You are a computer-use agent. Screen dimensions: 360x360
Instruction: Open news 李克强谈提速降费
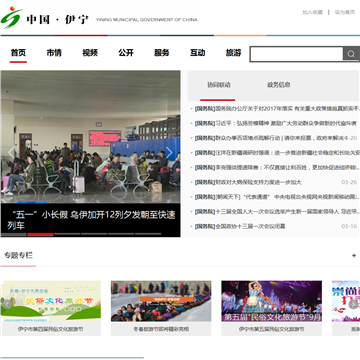[x=277, y=167]
